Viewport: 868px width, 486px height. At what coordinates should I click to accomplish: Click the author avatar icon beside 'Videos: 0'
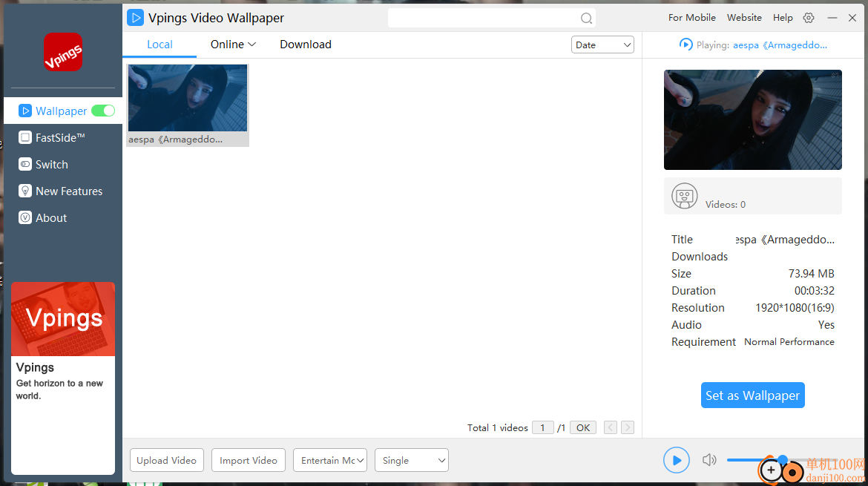(x=685, y=196)
